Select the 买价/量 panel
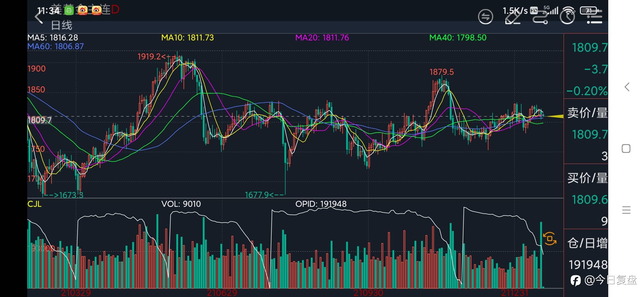 [587, 178]
